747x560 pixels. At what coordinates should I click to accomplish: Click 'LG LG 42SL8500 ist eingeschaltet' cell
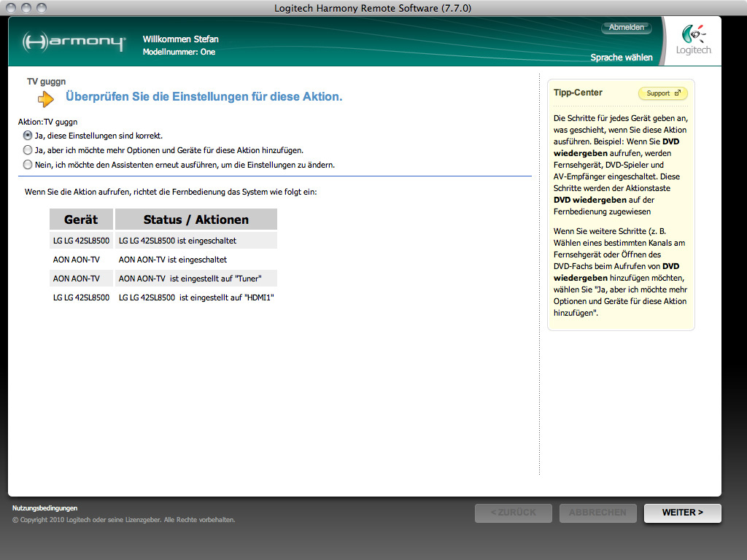(x=196, y=241)
